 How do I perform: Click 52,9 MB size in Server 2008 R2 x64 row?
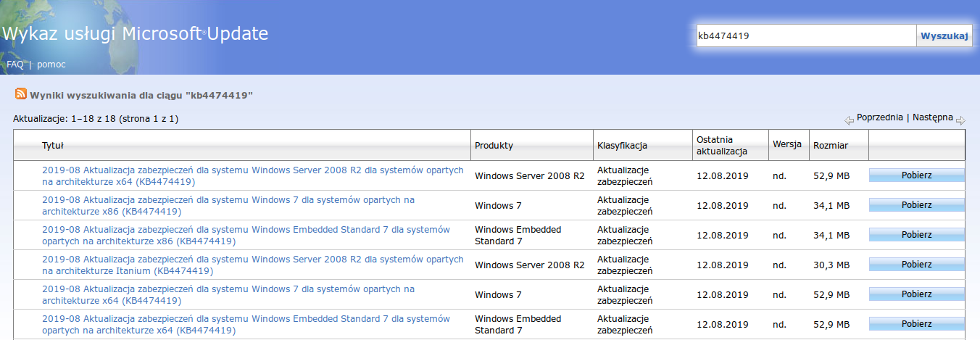point(831,175)
